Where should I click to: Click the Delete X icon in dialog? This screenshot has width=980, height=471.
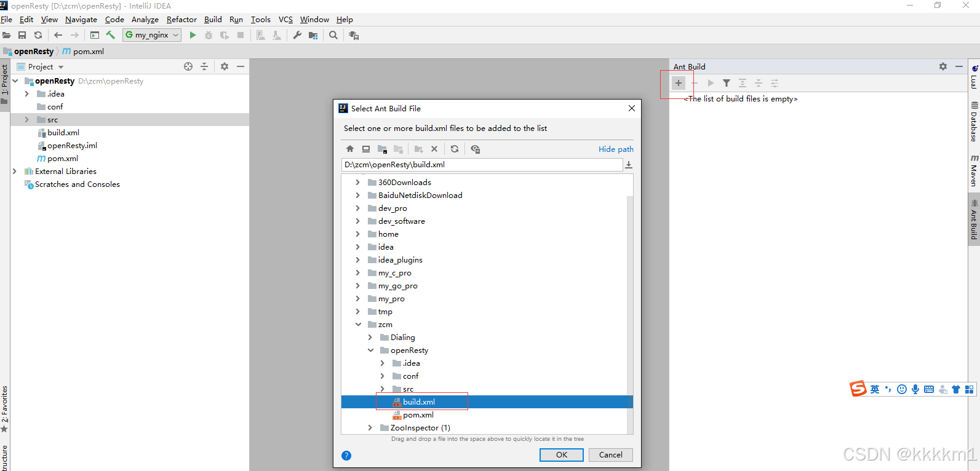pyautogui.click(x=434, y=149)
